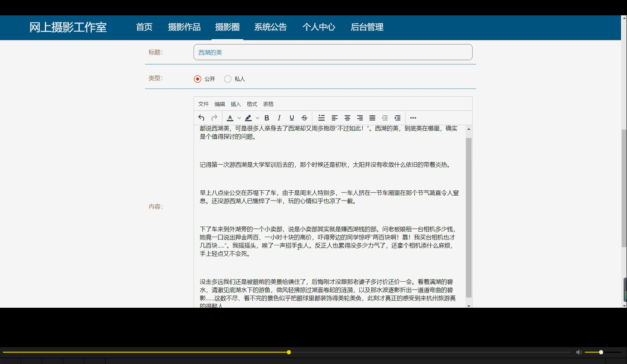This screenshot has height=364, width=627.
Task: Open the more toolbar options (ellipsis) icon
Action: pos(413,117)
